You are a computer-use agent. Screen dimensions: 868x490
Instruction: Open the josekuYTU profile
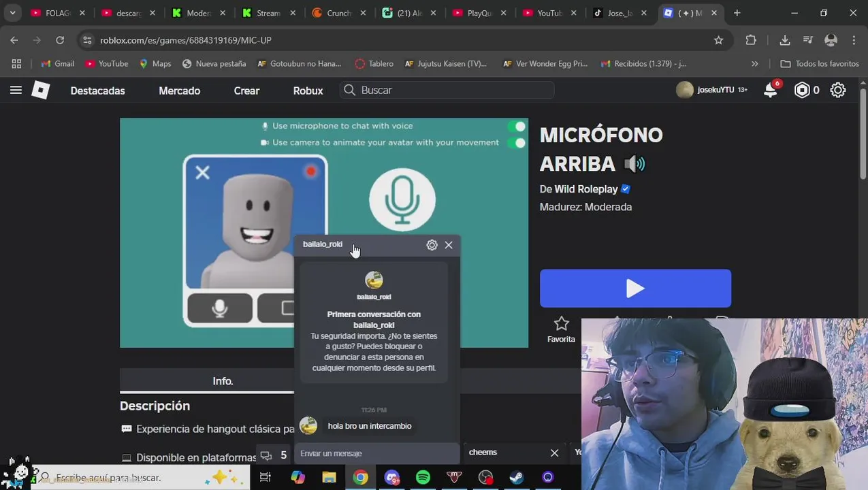(711, 90)
